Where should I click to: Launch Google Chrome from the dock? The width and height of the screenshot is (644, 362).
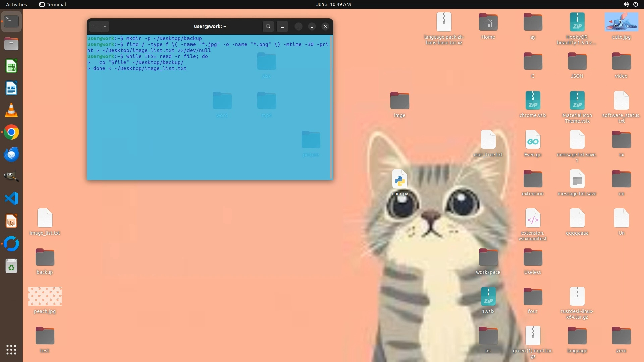pyautogui.click(x=11, y=132)
